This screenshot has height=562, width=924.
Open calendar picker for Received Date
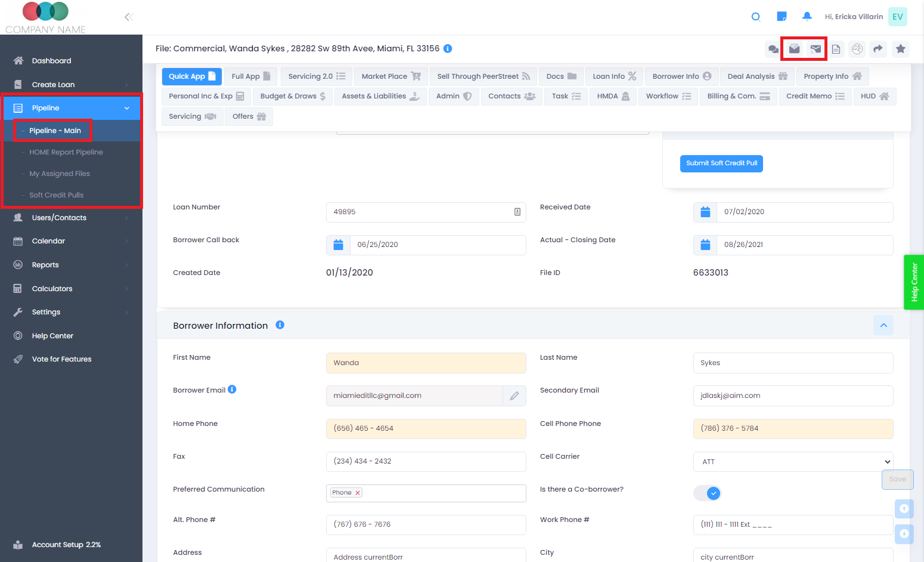pyautogui.click(x=705, y=212)
